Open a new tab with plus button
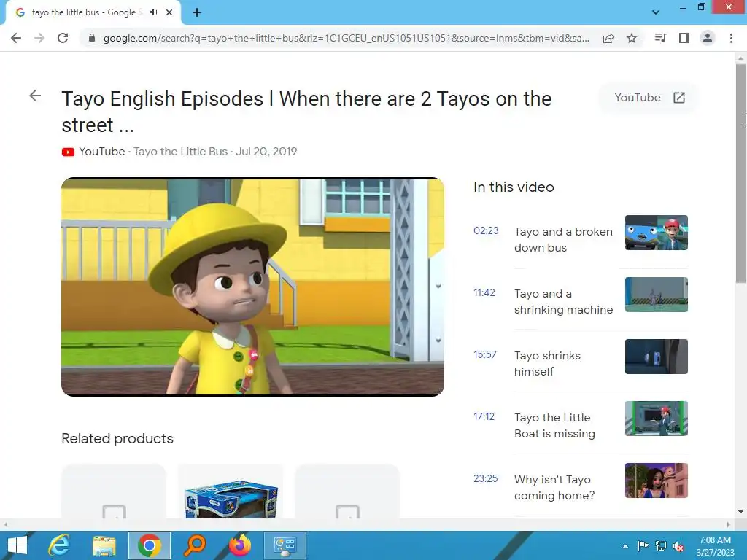The image size is (747, 560). [x=197, y=12]
